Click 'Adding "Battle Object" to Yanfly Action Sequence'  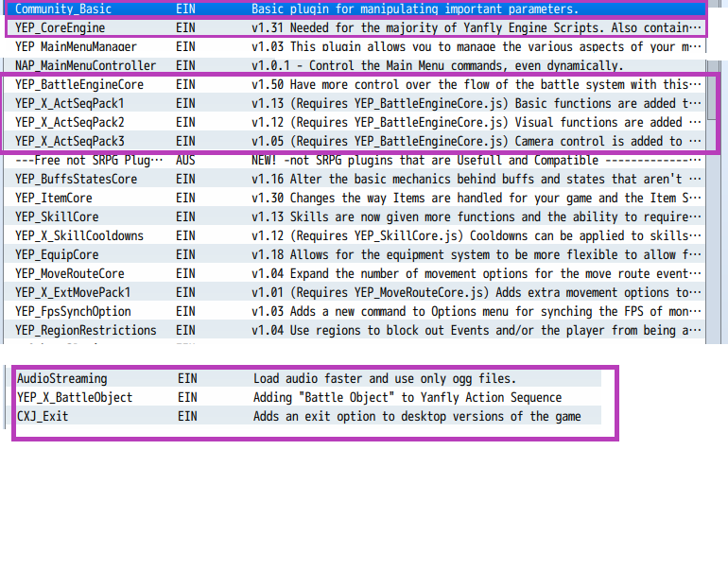click(x=407, y=398)
